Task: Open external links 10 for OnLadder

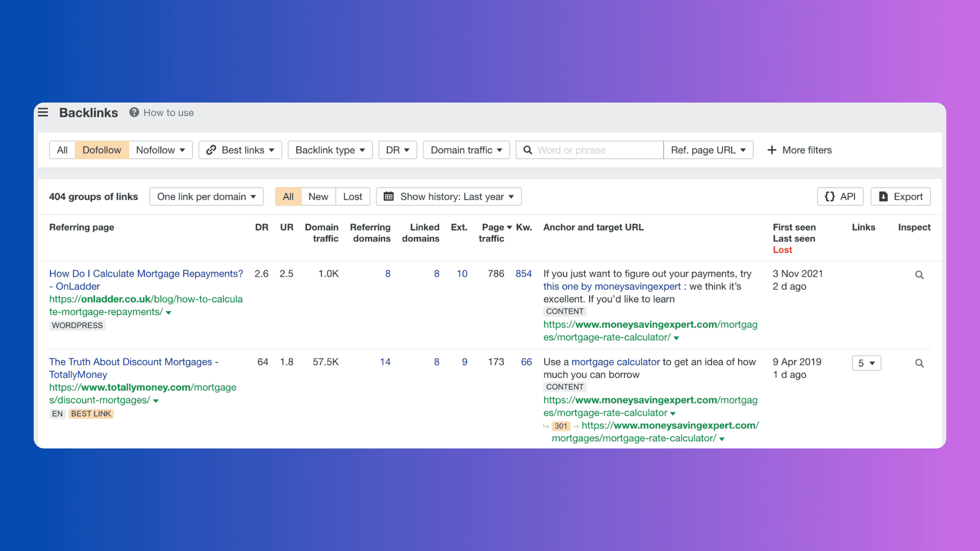Action: pyautogui.click(x=462, y=273)
